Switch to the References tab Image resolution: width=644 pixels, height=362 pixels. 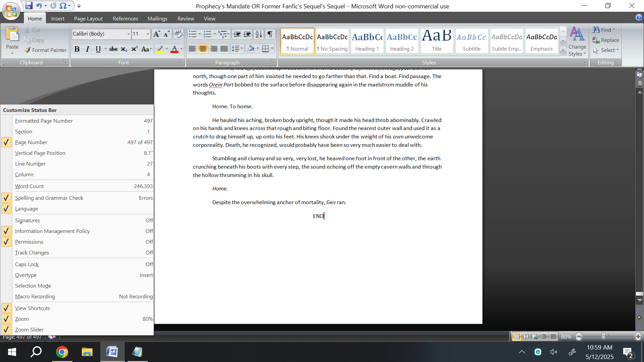tap(125, 19)
